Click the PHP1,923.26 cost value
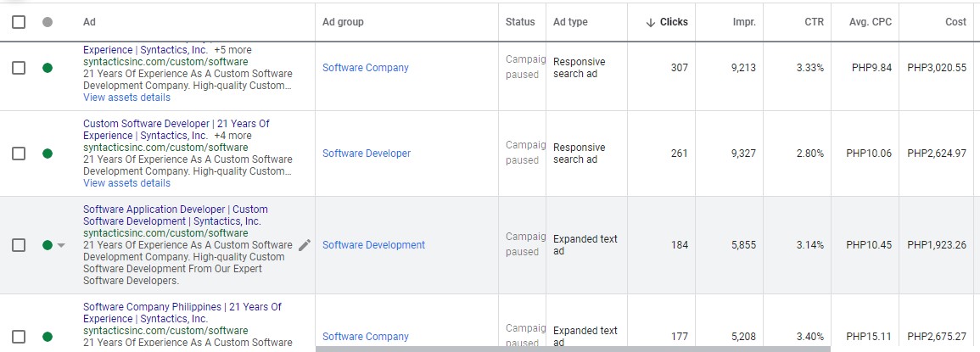Viewport: 980px width, 352px height. [937, 245]
